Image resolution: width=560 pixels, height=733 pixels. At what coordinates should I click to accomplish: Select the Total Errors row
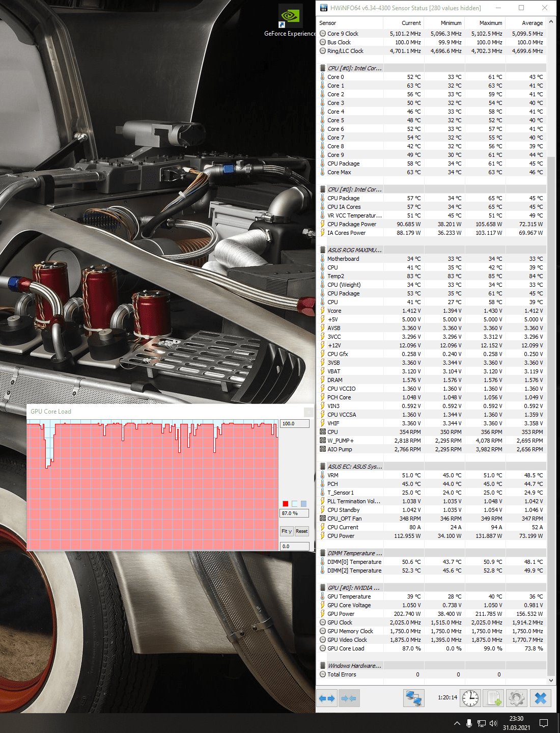point(431,674)
